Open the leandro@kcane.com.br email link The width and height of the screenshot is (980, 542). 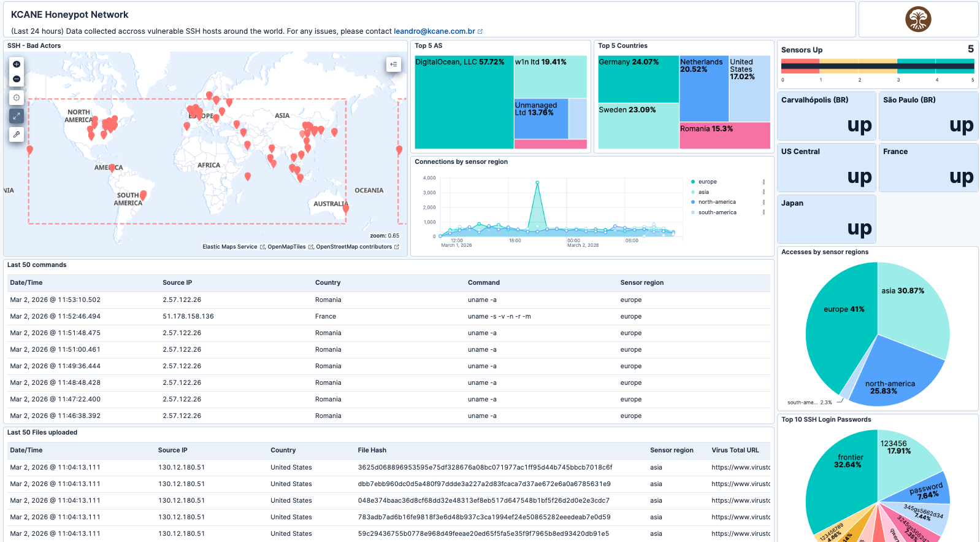(x=434, y=31)
